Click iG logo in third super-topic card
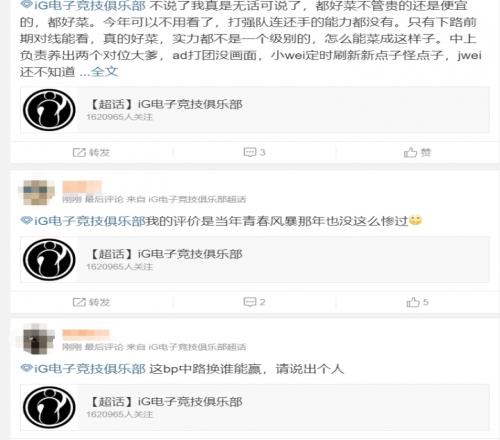The width and height of the screenshot is (500, 440). coord(49,407)
